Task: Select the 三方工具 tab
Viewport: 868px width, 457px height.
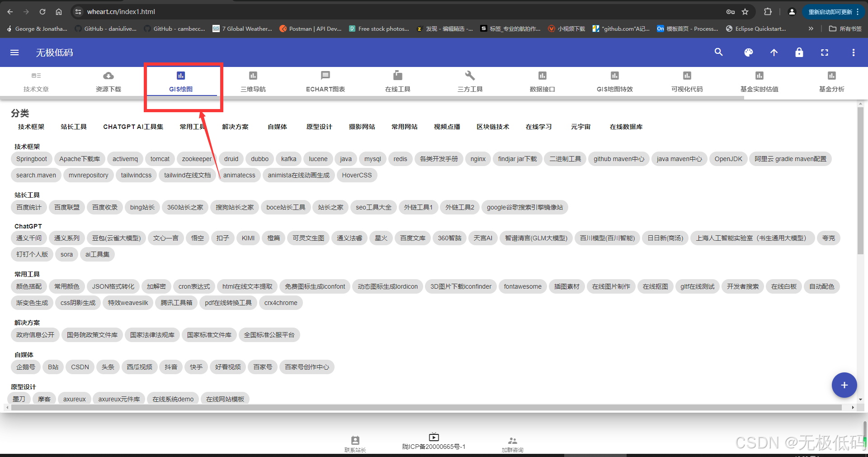Action: tap(470, 82)
